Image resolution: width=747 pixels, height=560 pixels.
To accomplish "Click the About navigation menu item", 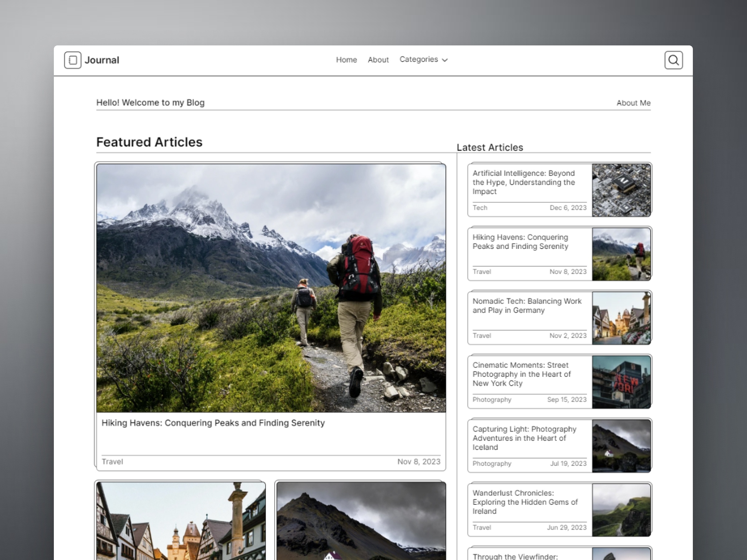I will click(378, 59).
